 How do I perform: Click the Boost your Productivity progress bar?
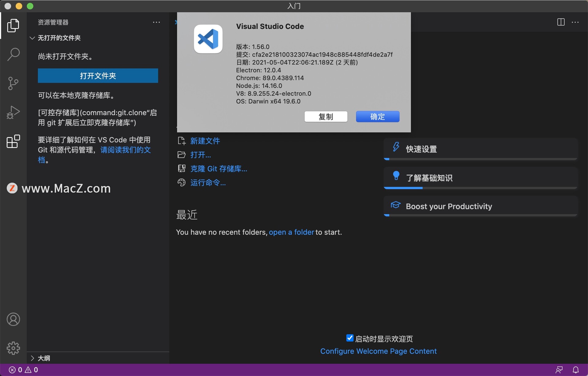481,215
